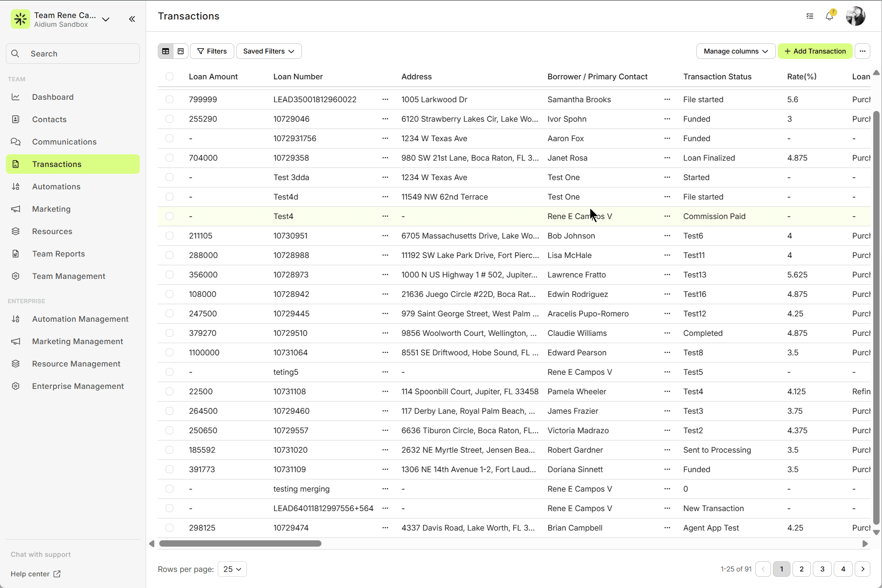Screen dimensions: 882x588
Task: Click the horizontal table scrollbar
Action: (240, 544)
